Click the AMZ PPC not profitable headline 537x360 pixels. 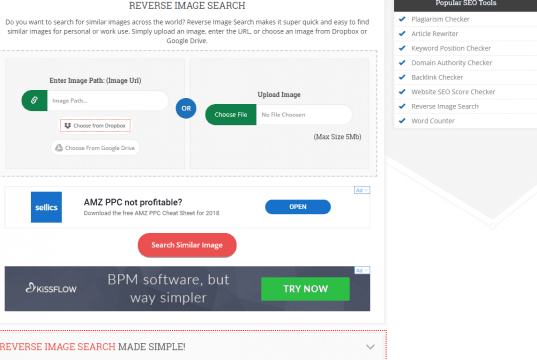(x=133, y=202)
